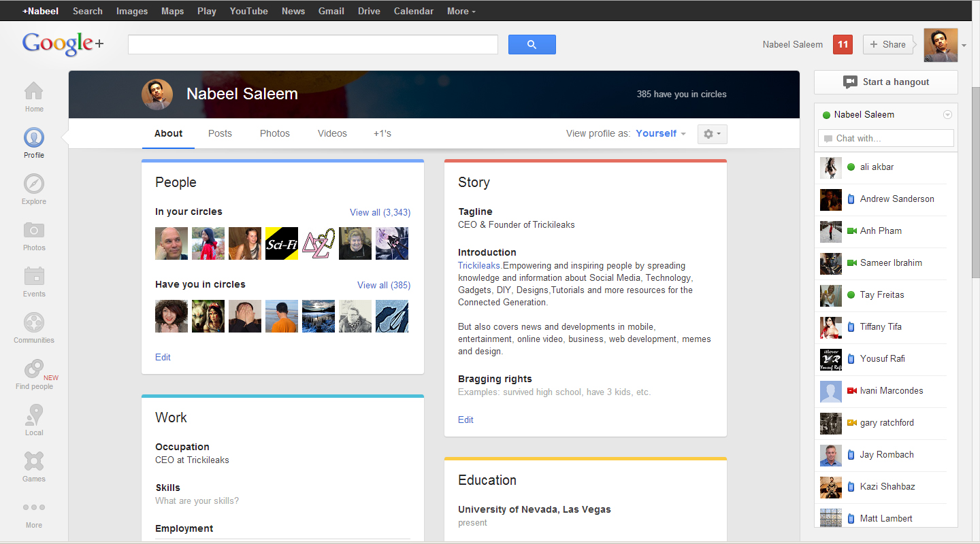This screenshot has height=544, width=980.
Task: Open chat with Yousuf Rafi
Action: 883,359
